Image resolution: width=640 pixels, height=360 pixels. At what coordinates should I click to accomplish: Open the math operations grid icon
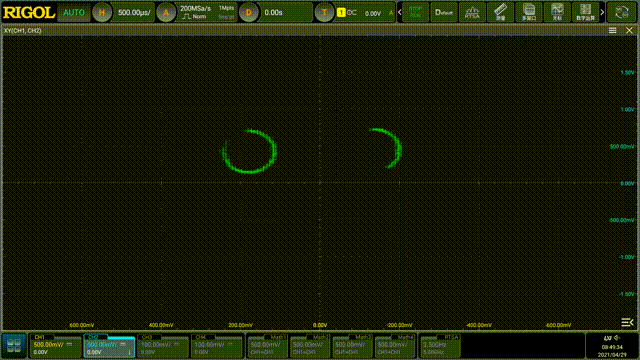point(585,12)
